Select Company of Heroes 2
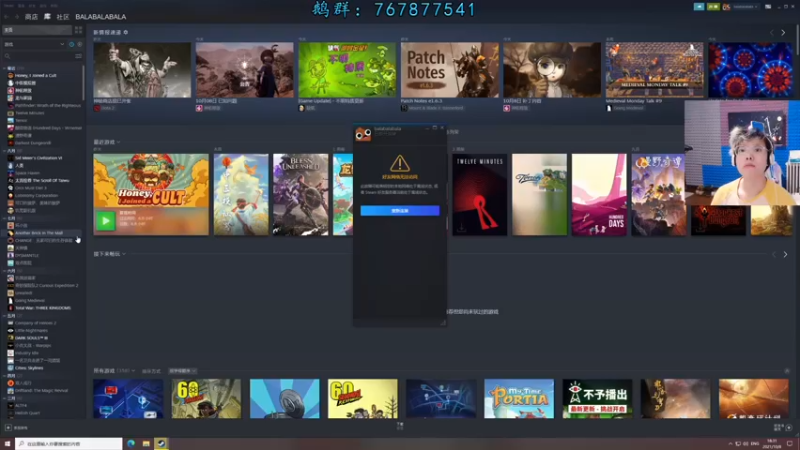The image size is (800, 450). tap(36, 323)
